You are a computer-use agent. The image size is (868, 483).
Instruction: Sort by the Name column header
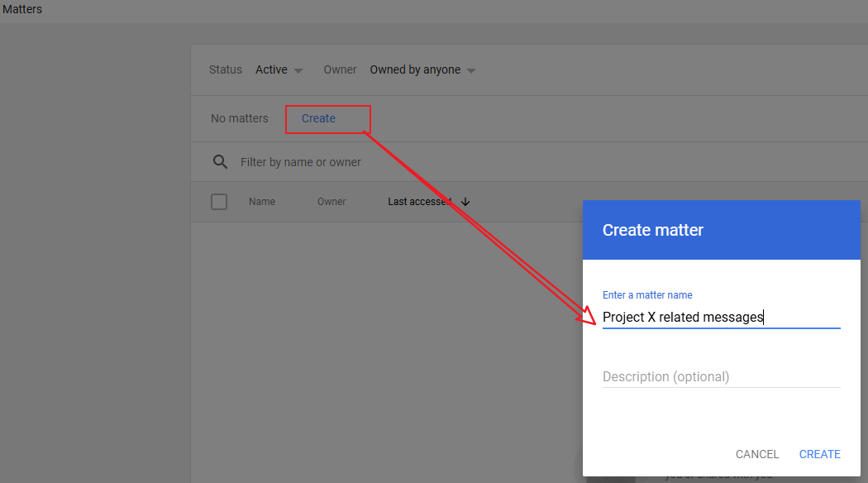pos(262,202)
